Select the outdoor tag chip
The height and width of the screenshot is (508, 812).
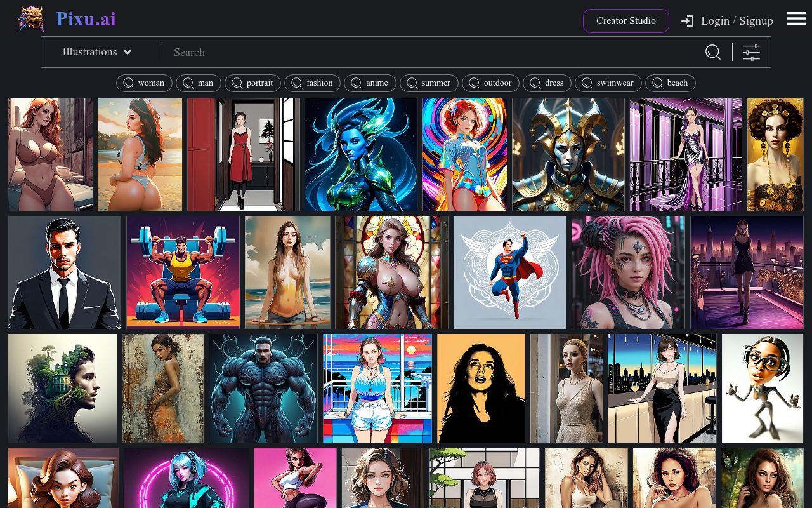click(490, 83)
